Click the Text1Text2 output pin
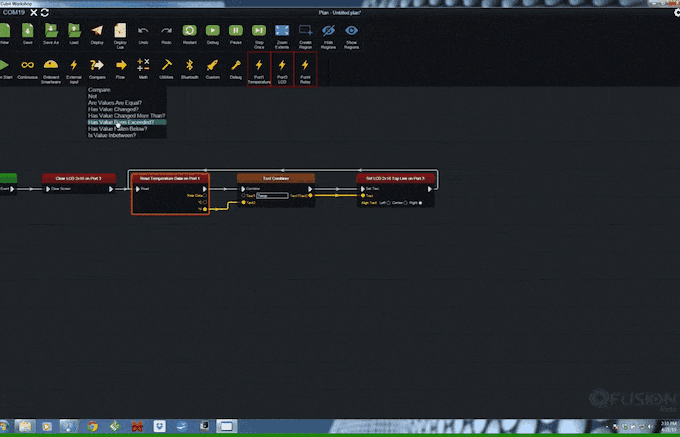The image size is (680, 437). pos(310,196)
